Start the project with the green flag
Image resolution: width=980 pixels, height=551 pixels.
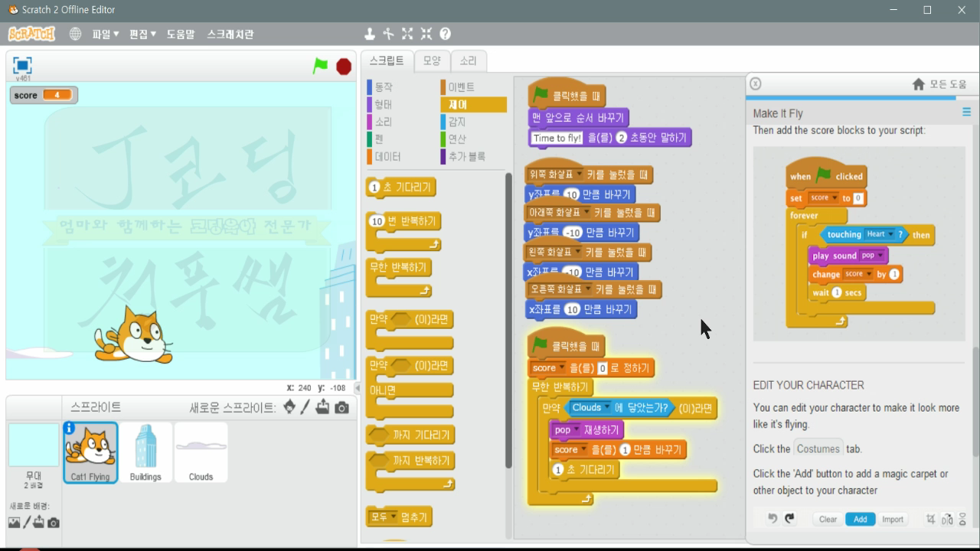pos(320,66)
